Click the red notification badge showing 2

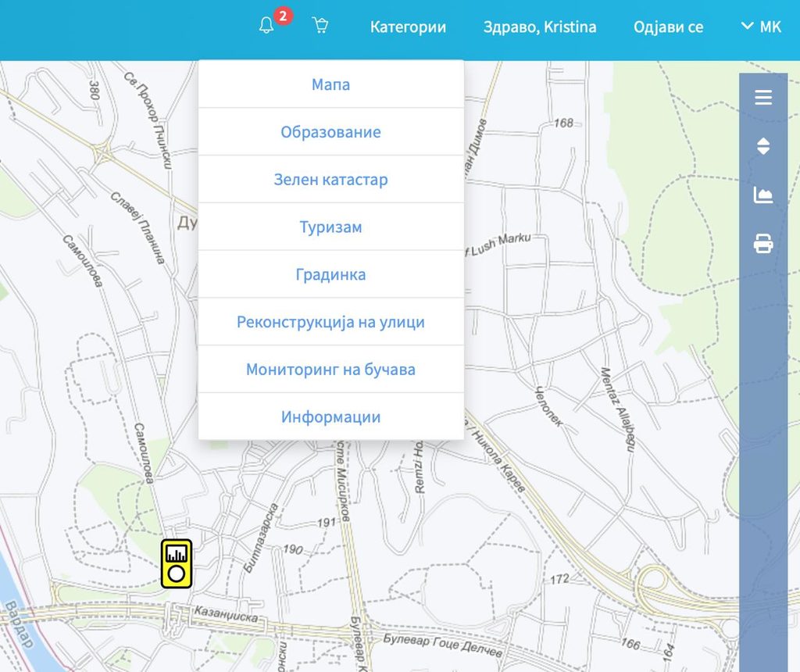tap(283, 16)
